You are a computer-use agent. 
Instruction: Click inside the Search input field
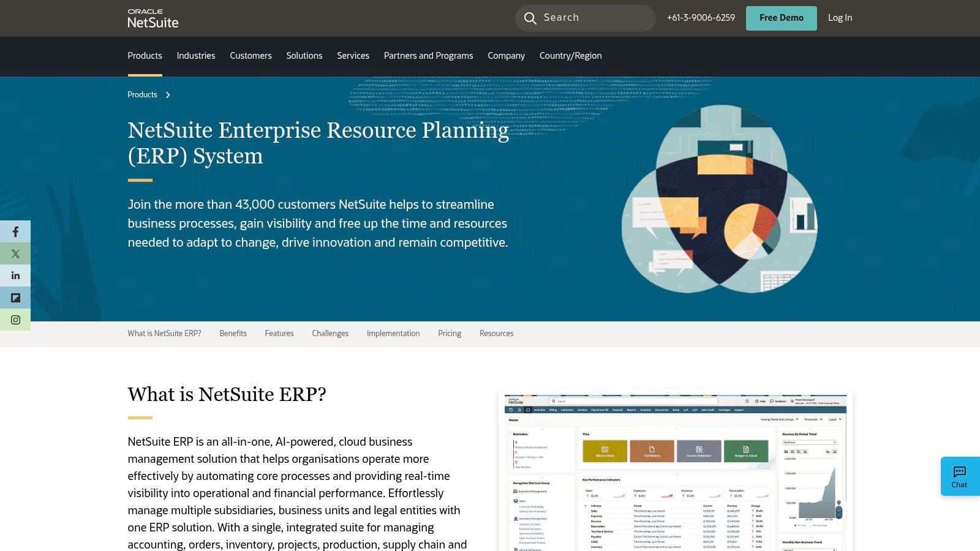(x=588, y=18)
